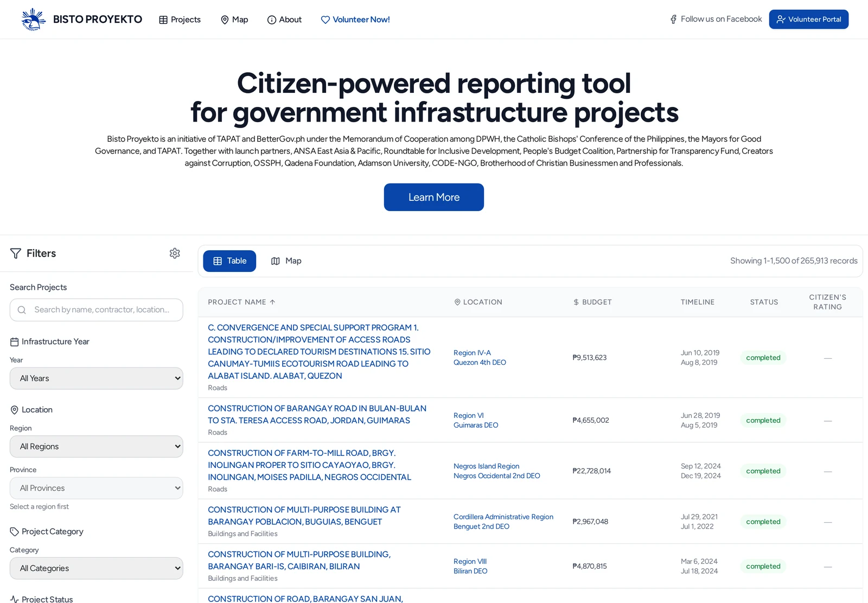Open About in the top navigation
The width and height of the screenshot is (868, 603).
(284, 20)
